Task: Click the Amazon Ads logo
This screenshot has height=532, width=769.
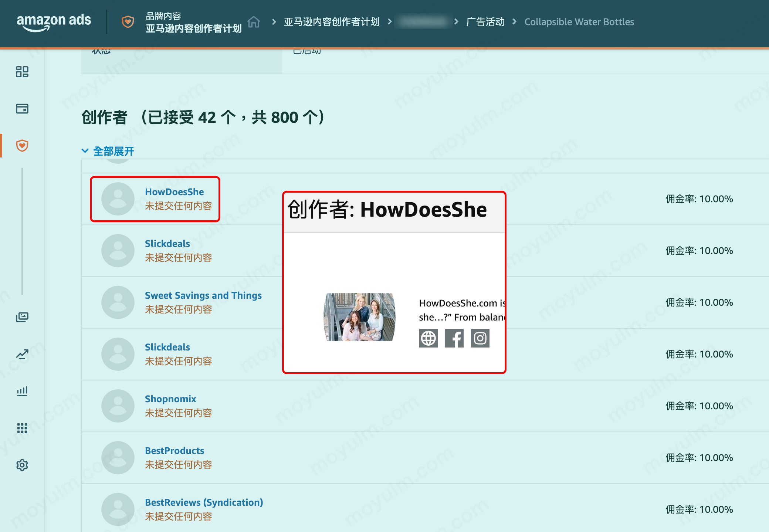Action: (54, 22)
